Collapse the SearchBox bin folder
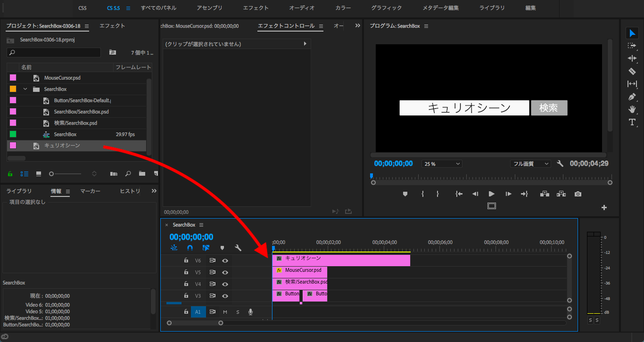This screenshot has width=644, height=342. click(25, 89)
